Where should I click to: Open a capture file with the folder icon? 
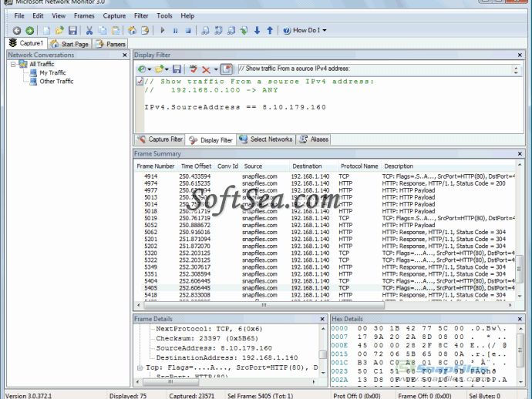(59, 31)
